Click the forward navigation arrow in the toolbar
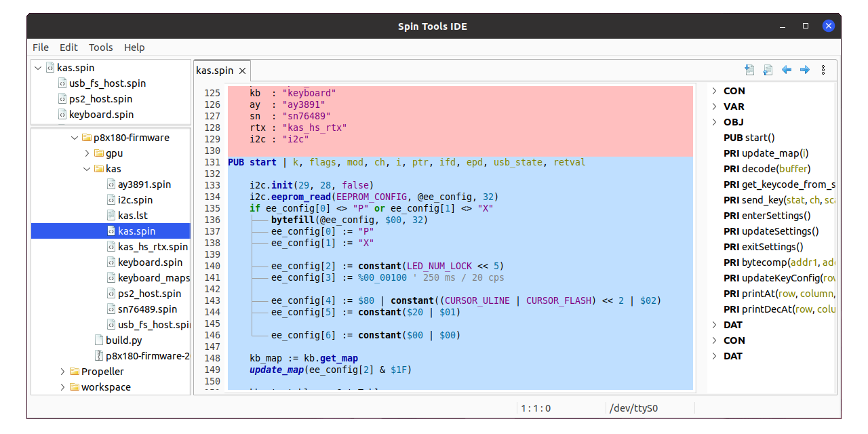Image resolution: width=868 pixels, height=434 pixels. point(805,69)
